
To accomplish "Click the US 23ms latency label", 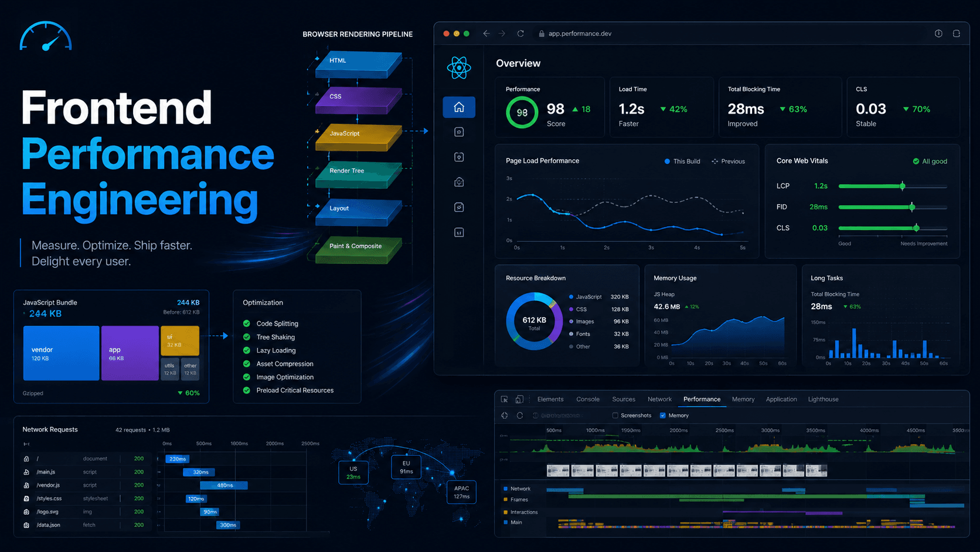I will (x=353, y=473).
